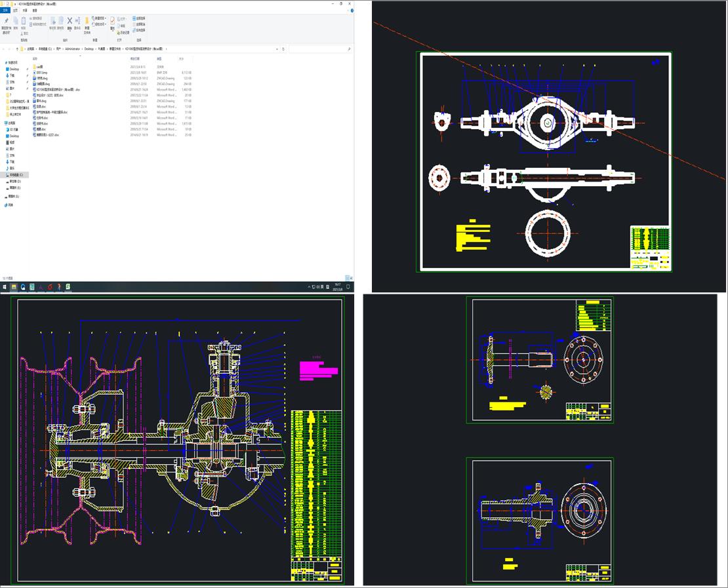Select 网络 Network in navigation pane
The height and width of the screenshot is (588, 728).
coord(9,205)
